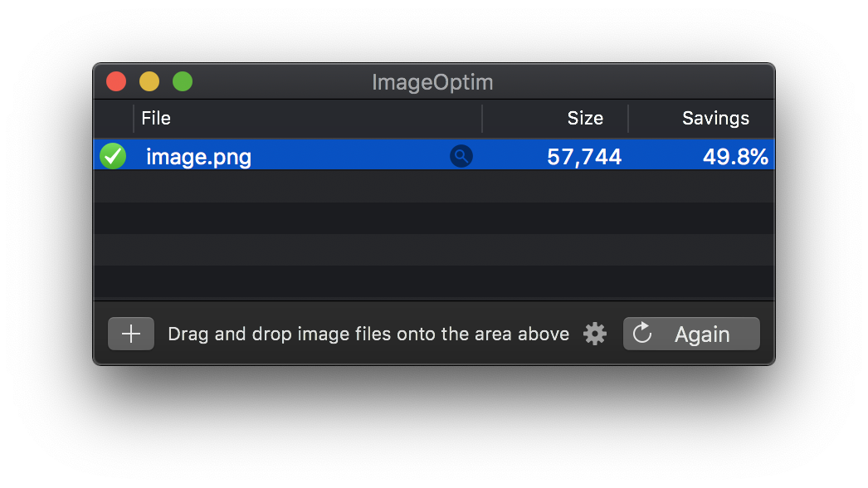Click the plus icon to add image files
The width and height of the screenshot is (868, 488).
coord(130,334)
